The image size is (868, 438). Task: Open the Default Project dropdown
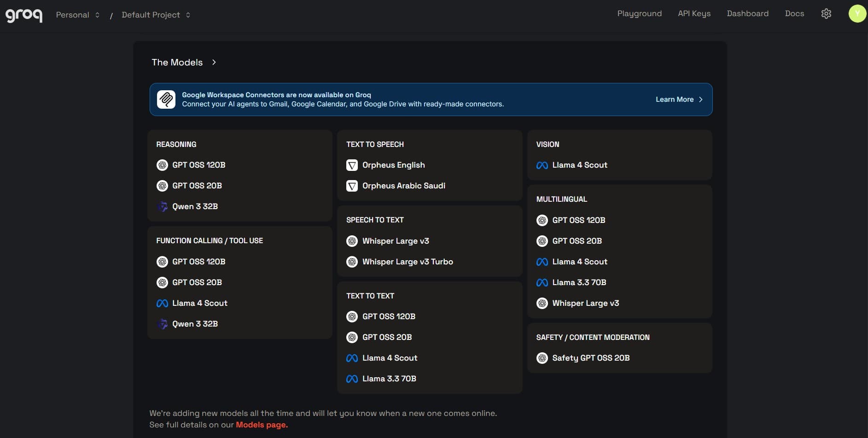155,14
